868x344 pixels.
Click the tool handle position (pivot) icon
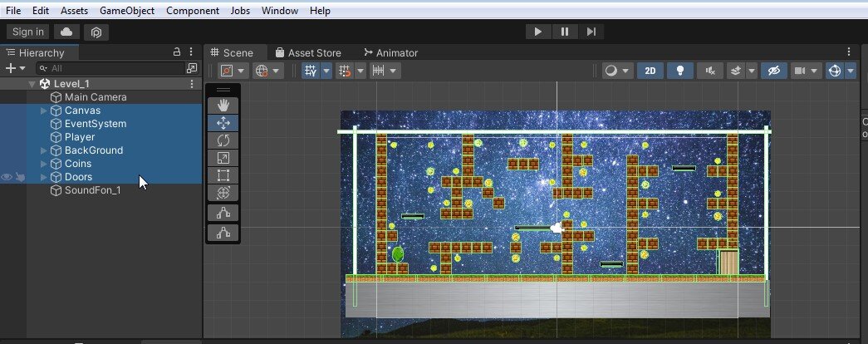click(227, 71)
